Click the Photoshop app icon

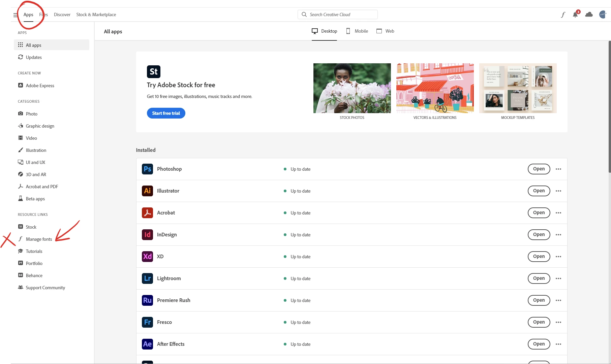[x=147, y=169]
